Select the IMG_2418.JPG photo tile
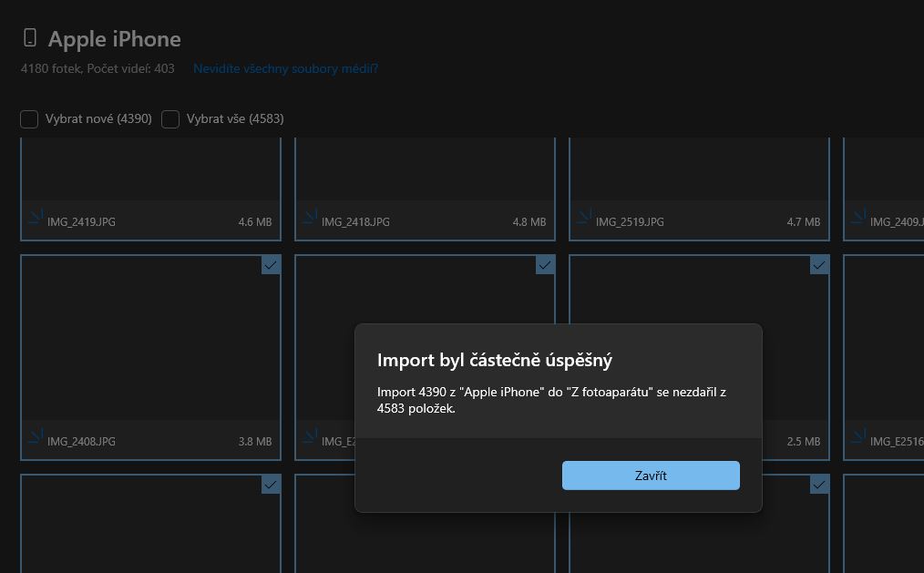The height and width of the screenshot is (573, 924). tap(425, 173)
